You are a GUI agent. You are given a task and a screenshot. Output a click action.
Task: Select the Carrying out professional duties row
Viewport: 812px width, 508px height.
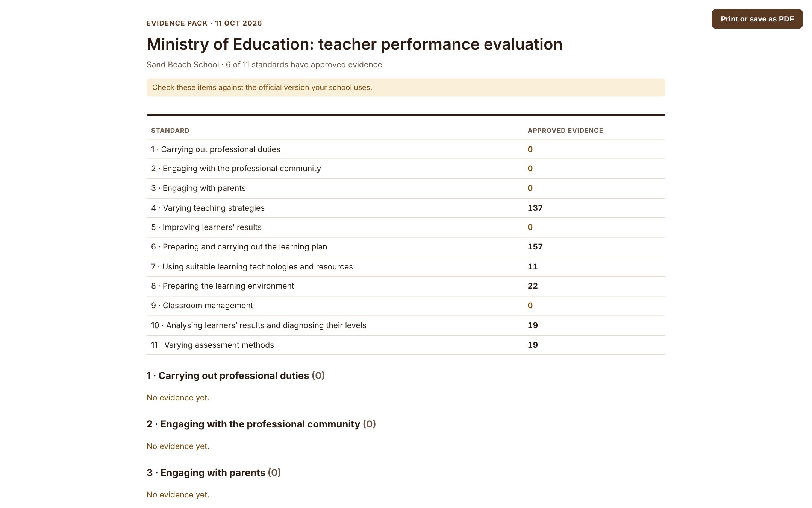pos(406,149)
